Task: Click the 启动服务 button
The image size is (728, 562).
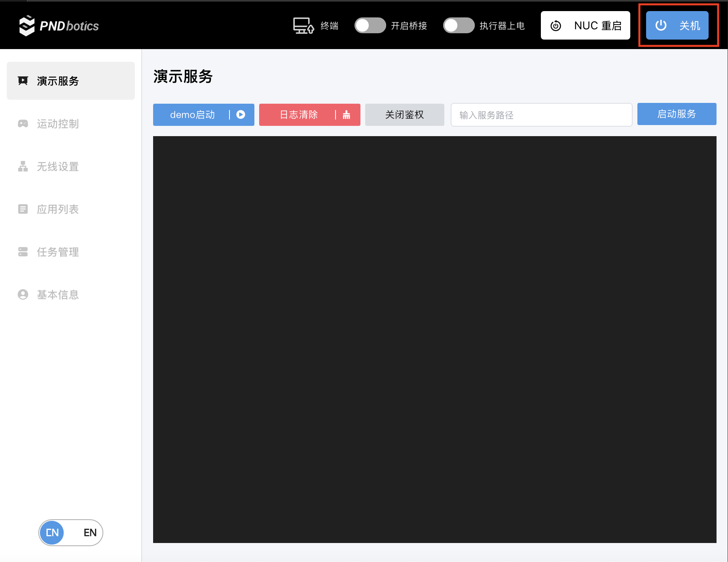Action: click(677, 114)
